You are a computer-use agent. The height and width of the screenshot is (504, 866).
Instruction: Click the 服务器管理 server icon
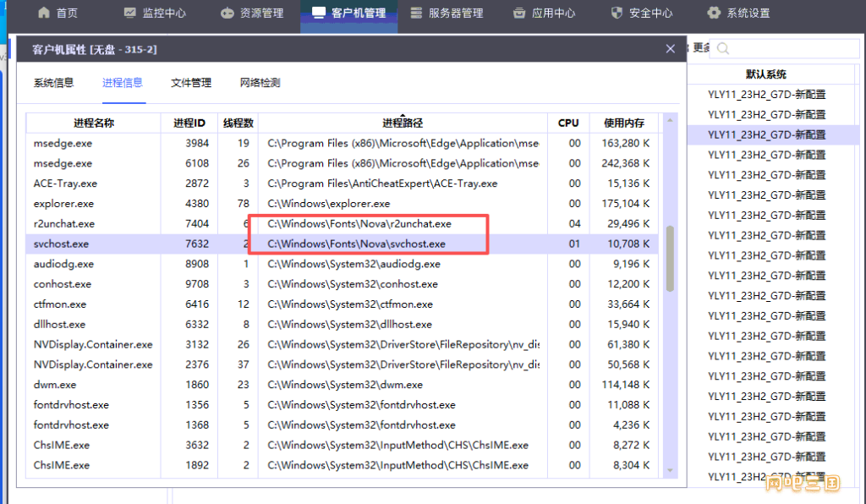(x=416, y=13)
